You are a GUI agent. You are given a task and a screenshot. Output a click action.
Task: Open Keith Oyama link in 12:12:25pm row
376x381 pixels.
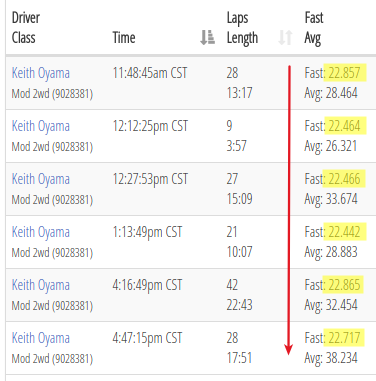41,126
